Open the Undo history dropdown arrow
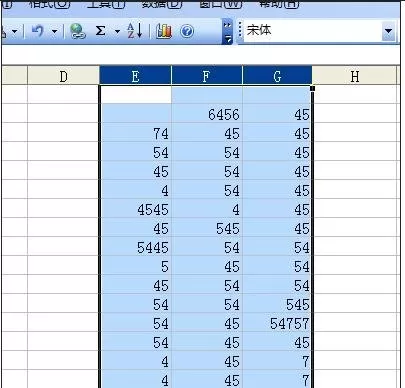The width and height of the screenshot is (405, 388). [x=54, y=32]
